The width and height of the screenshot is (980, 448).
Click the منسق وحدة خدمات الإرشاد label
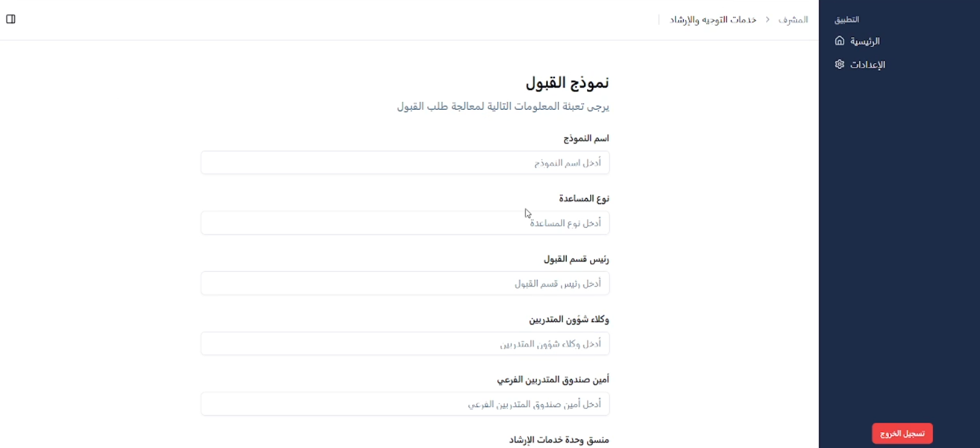coord(559,440)
